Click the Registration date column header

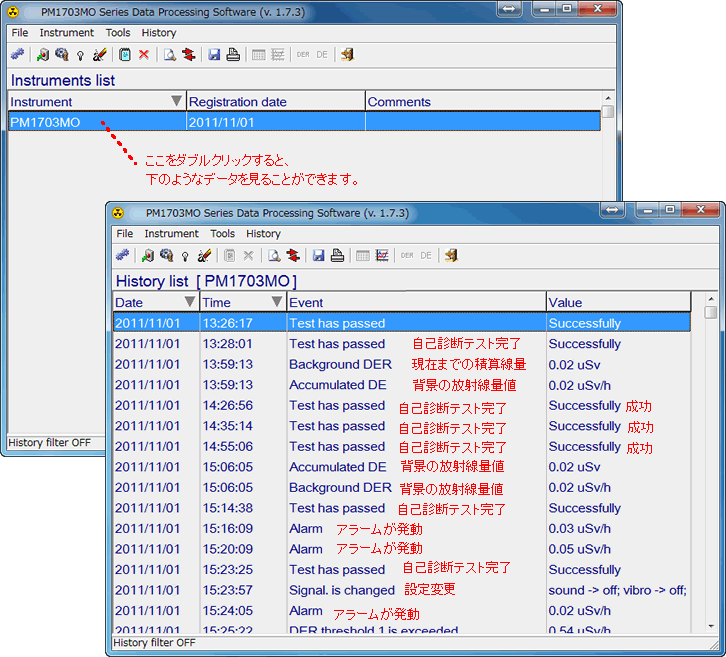[275, 101]
